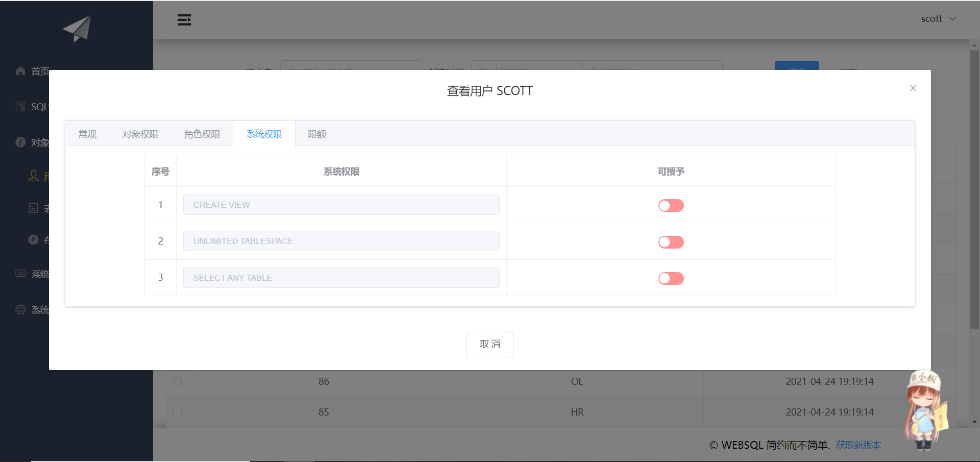Open the scott user dropdown menu
980x462 pixels.
[x=938, y=19]
